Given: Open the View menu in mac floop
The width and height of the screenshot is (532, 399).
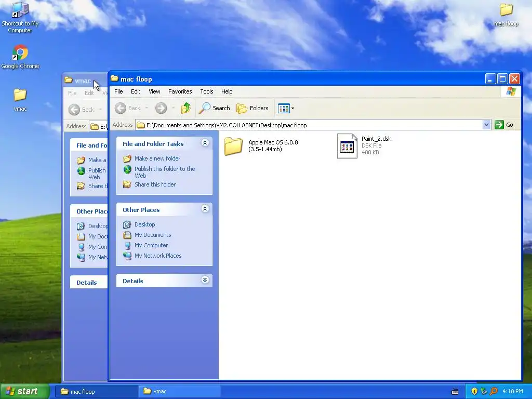Looking at the screenshot, I should click(x=154, y=91).
